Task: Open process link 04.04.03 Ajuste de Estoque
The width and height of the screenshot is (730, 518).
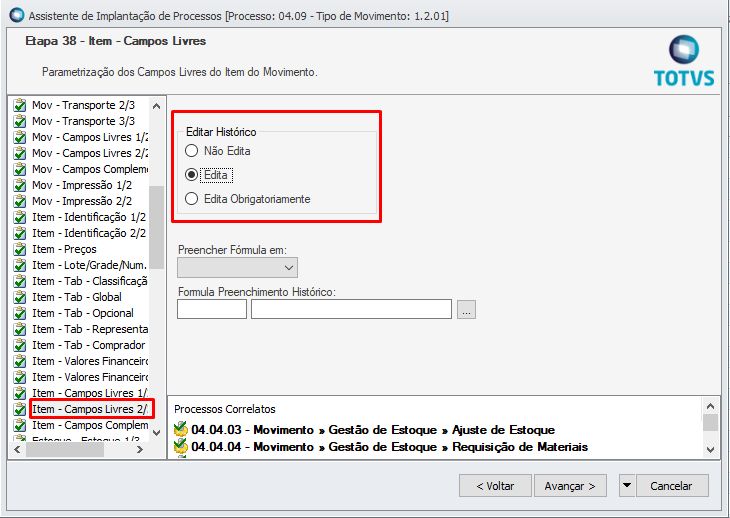Action: tap(373, 430)
